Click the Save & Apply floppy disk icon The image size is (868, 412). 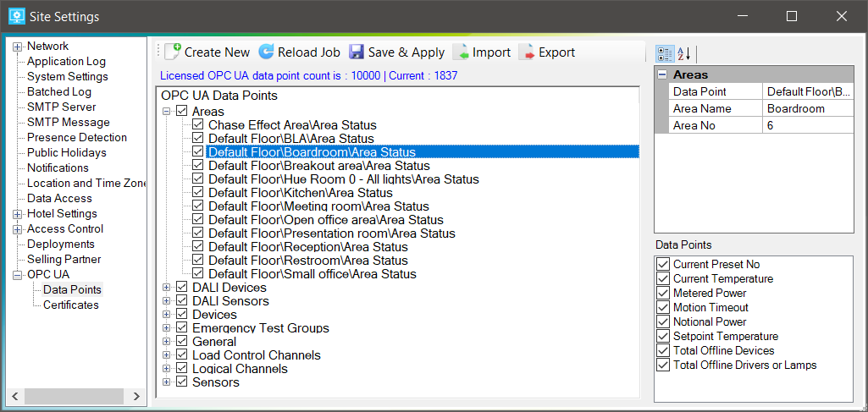click(357, 52)
